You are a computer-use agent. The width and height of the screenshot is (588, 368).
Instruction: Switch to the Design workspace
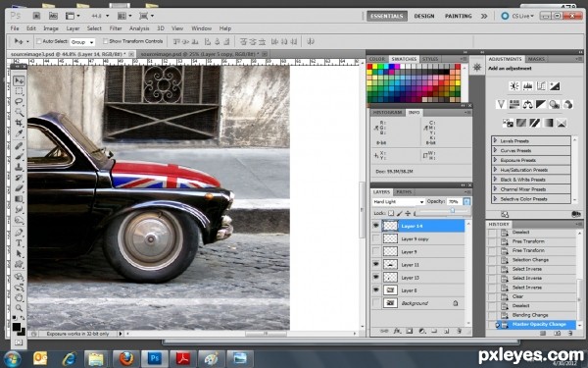(424, 16)
